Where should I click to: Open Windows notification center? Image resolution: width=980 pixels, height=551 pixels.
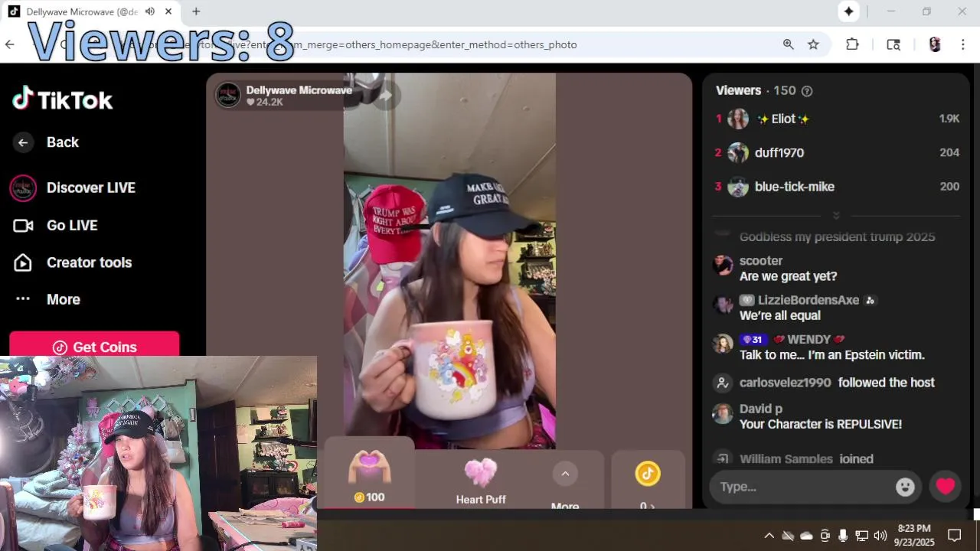pyautogui.click(x=955, y=535)
